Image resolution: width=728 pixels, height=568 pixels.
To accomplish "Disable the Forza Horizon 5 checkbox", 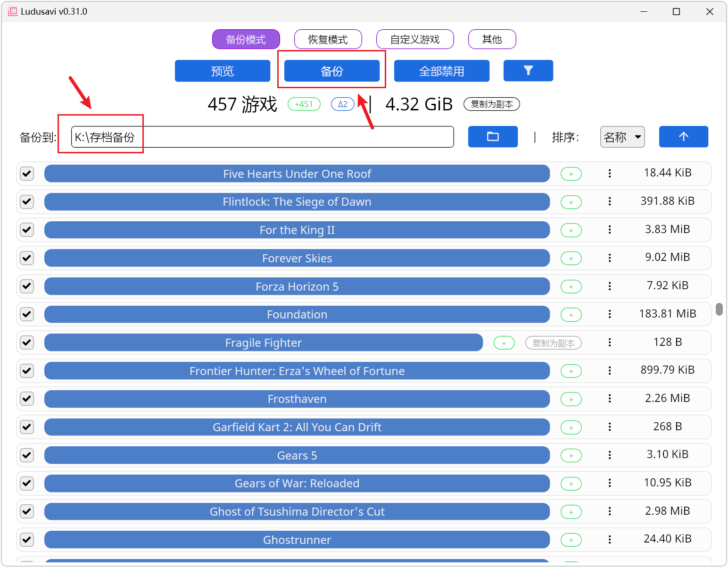I will [27, 286].
